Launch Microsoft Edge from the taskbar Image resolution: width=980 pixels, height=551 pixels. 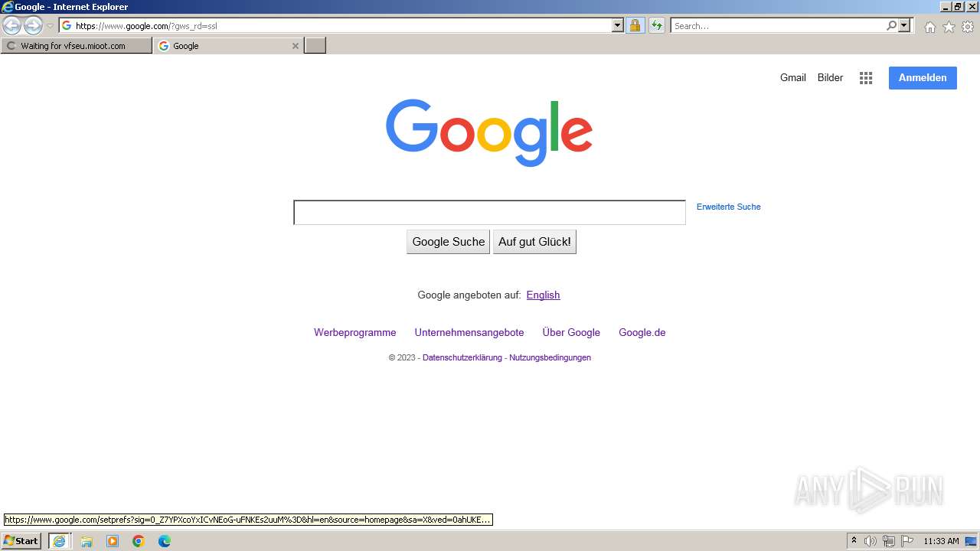[x=165, y=541]
